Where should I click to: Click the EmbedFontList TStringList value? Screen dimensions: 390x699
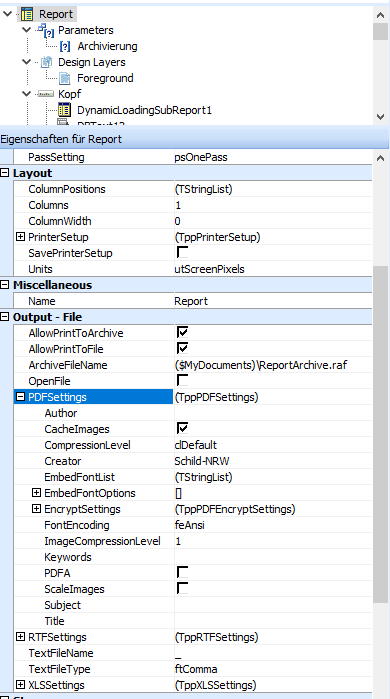(203, 477)
